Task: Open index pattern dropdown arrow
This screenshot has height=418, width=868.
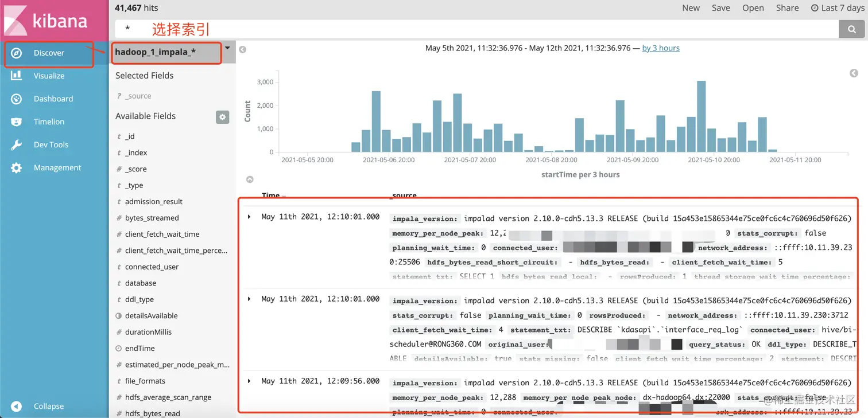Action: click(x=227, y=48)
